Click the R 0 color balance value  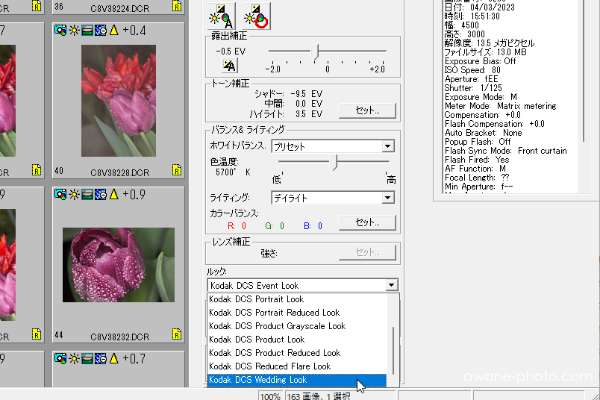pos(237,226)
